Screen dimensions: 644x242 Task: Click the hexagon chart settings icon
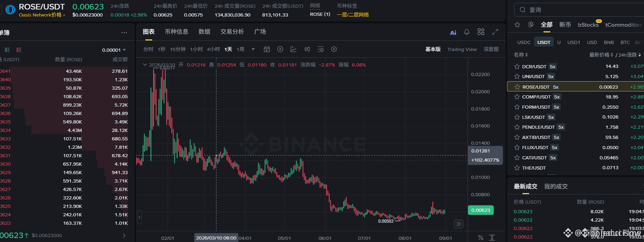click(x=334, y=49)
